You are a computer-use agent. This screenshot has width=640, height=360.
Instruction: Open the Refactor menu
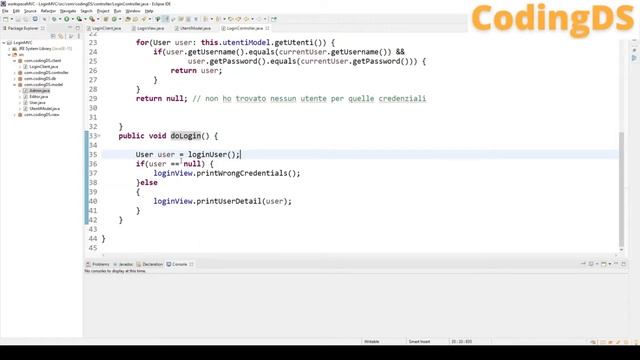[48, 11]
